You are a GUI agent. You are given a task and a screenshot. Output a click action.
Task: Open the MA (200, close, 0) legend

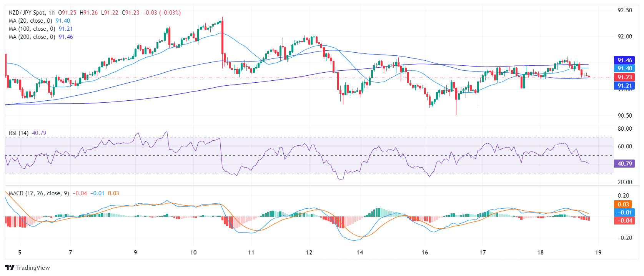click(32, 37)
